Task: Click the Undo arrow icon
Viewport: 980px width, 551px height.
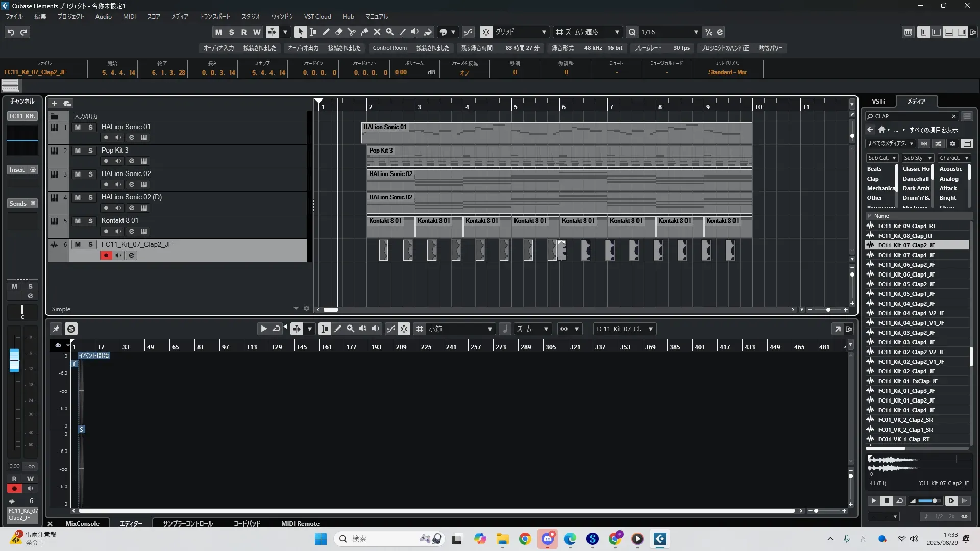Action: (11, 32)
